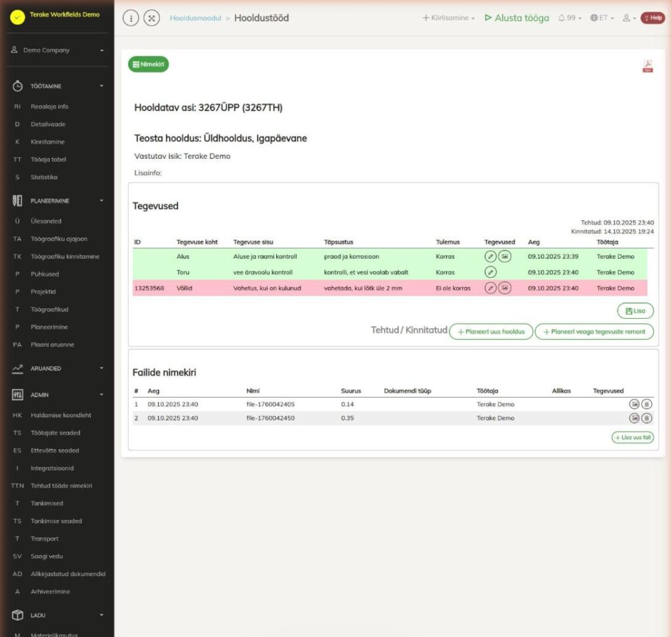672x637 pixels.
Task: Follow the Hooldusmoodul breadcrumb link
Action: point(196,18)
